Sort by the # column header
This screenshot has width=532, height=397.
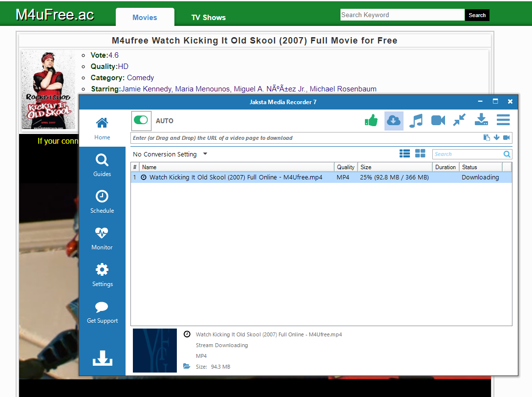tap(135, 167)
